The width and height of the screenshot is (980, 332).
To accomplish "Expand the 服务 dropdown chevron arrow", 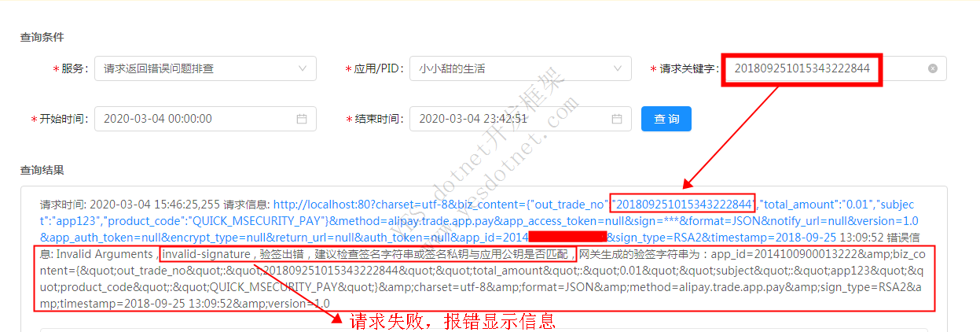I will click(x=303, y=68).
